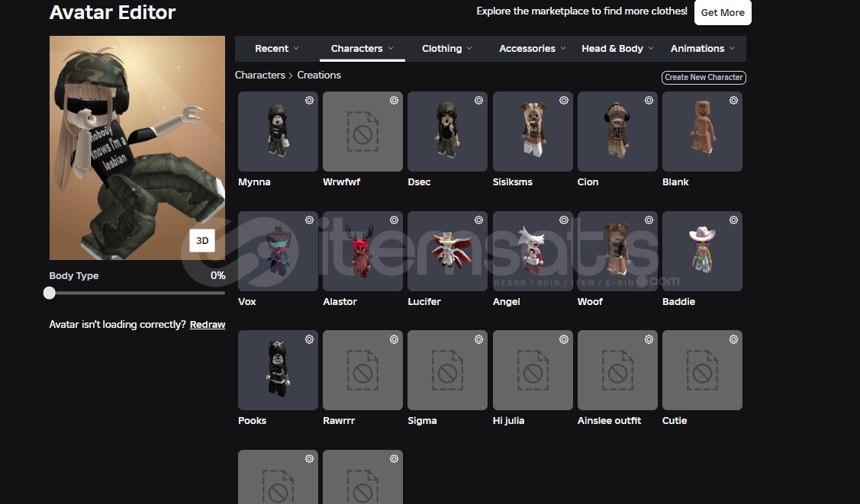Image resolution: width=860 pixels, height=504 pixels.
Task: Select the Wrwfwf placeholder thumbnail
Action: 362,131
